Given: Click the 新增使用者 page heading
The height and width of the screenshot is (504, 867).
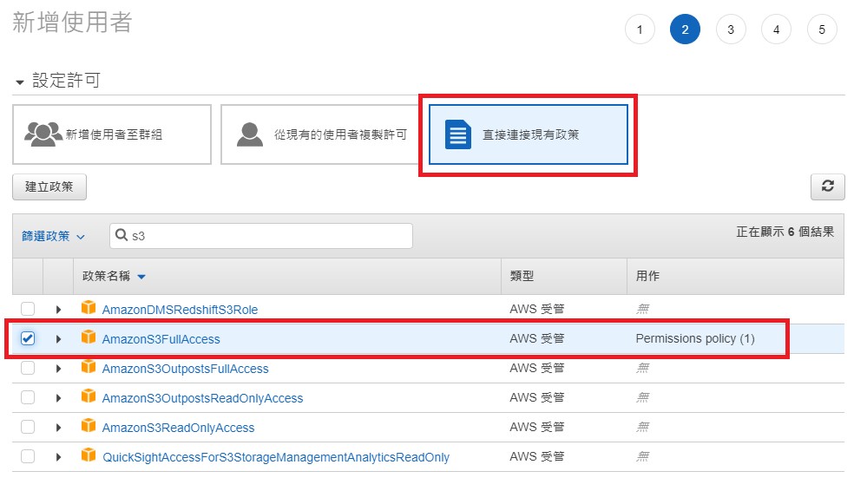Looking at the screenshot, I should 72,23.
